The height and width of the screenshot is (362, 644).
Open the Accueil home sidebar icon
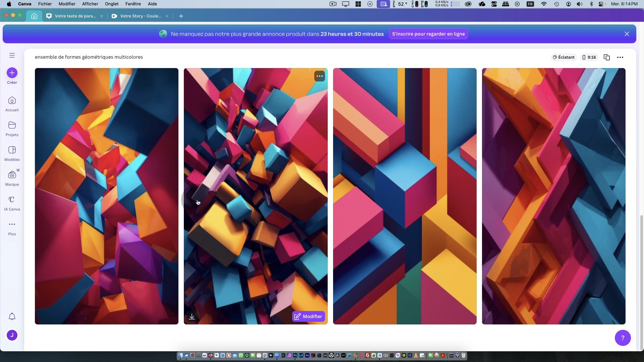click(x=12, y=101)
